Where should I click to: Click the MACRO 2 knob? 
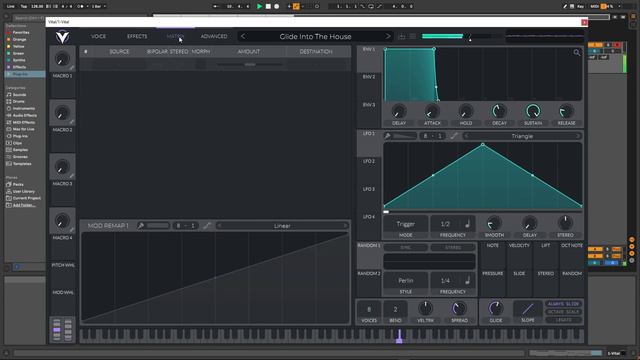click(62, 113)
